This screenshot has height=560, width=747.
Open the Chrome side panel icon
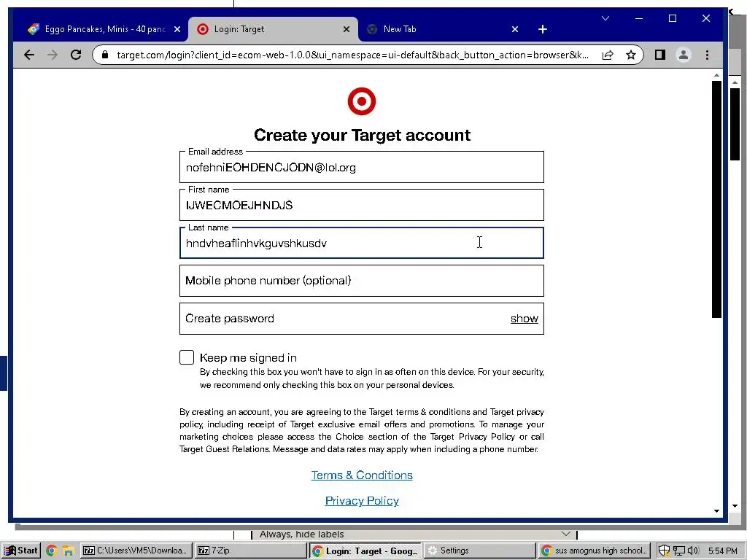(659, 55)
